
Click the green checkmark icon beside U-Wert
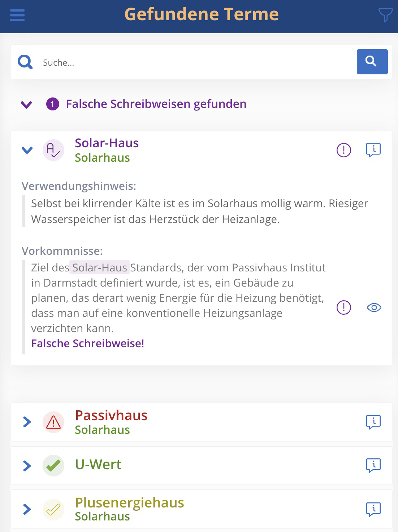pyautogui.click(x=53, y=466)
